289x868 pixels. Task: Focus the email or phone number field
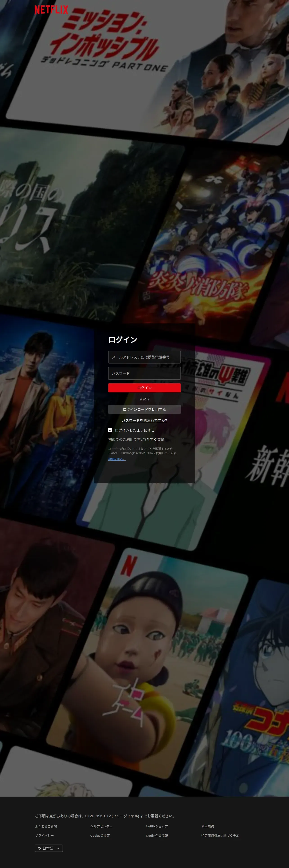[144, 357]
